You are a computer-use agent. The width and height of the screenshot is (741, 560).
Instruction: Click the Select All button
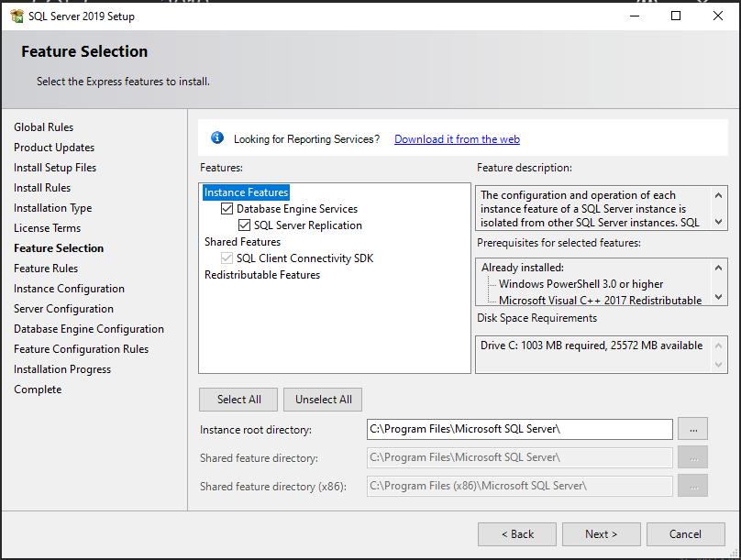click(238, 400)
